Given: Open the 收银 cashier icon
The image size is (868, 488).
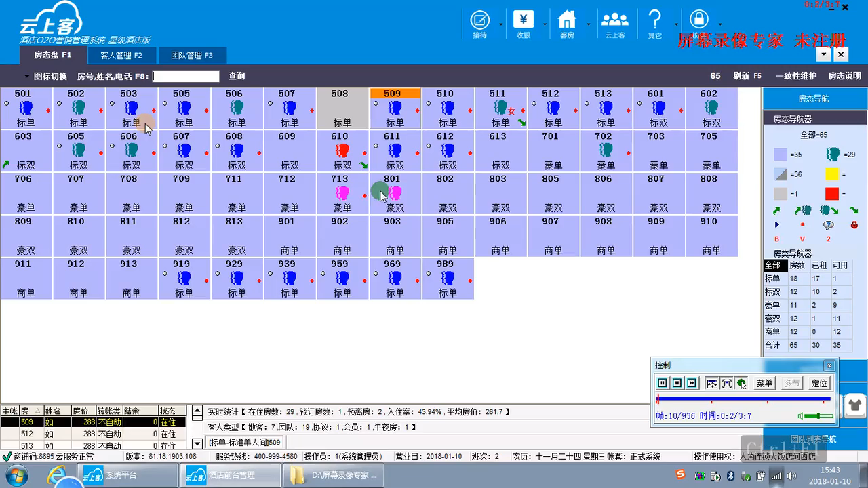Looking at the screenshot, I should [x=523, y=23].
